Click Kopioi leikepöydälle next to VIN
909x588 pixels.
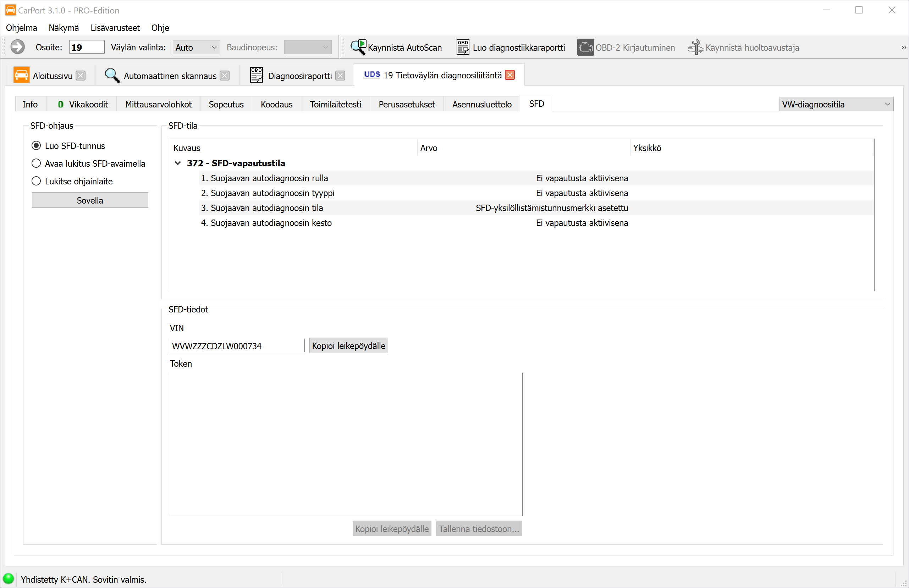[x=348, y=346]
